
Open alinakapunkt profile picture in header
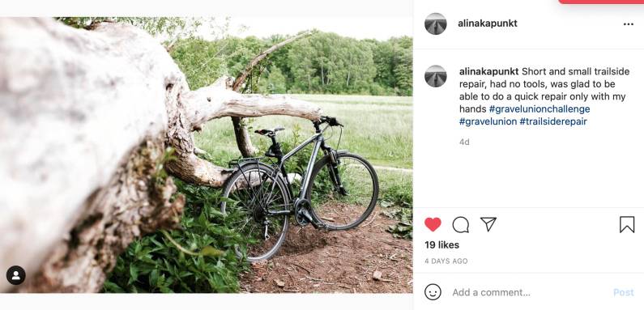(x=435, y=23)
